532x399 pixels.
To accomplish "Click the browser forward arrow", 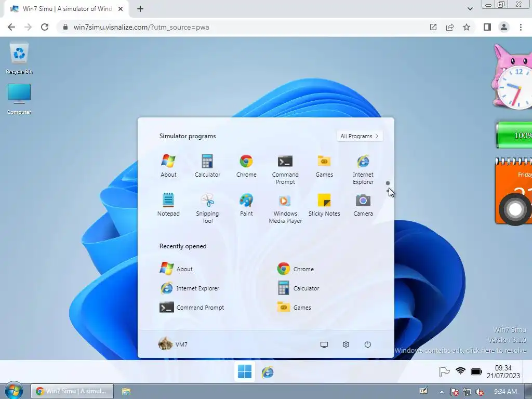I will pyautogui.click(x=28, y=27).
